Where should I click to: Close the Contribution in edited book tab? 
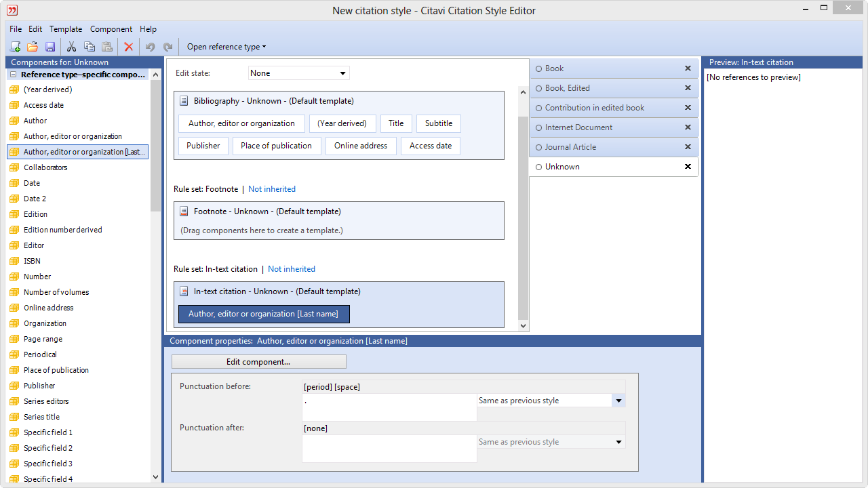[x=688, y=108]
